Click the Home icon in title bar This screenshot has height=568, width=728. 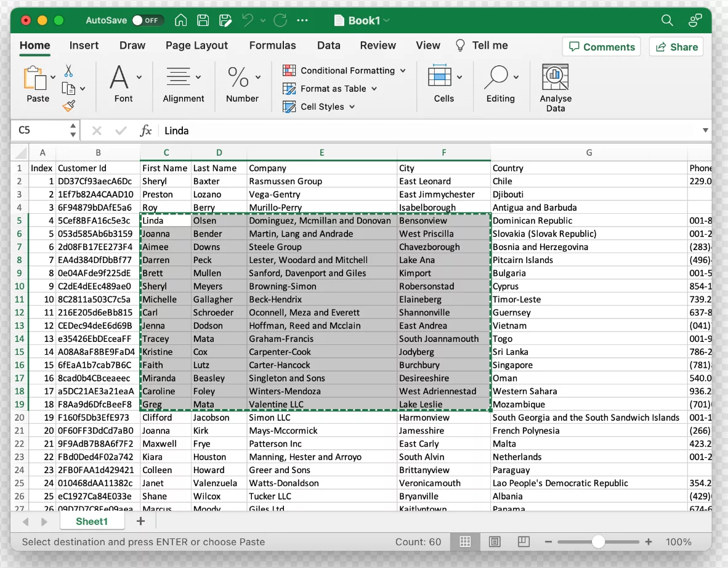tap(180, 20)
